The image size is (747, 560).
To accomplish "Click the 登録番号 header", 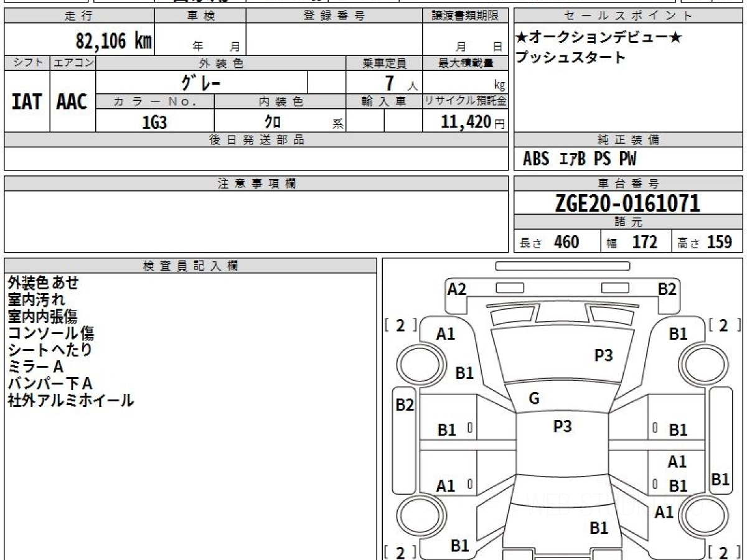I will pos(334,16).
